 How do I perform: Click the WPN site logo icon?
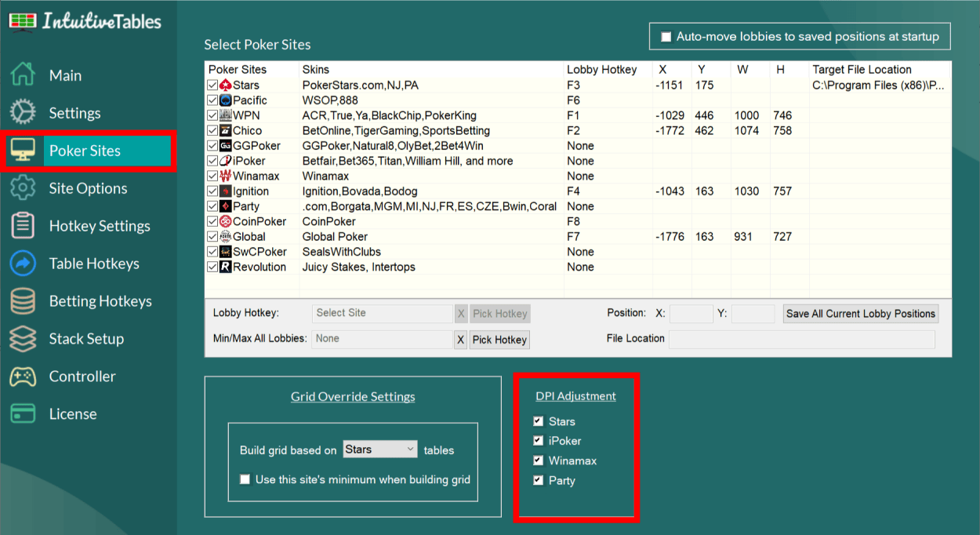click(x=226, y=115)
